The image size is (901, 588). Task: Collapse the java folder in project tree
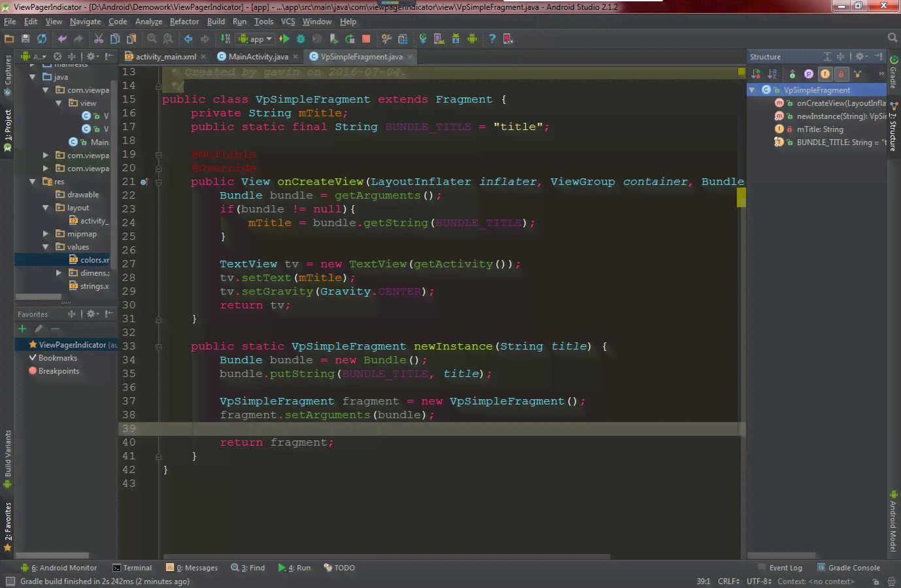click(33, 77)
